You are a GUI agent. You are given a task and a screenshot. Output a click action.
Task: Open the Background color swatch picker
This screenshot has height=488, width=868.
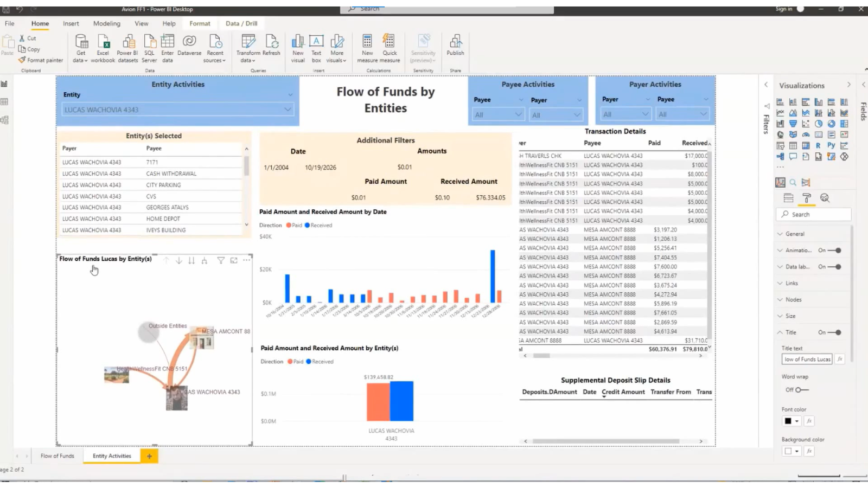click(x=792, y=451)
